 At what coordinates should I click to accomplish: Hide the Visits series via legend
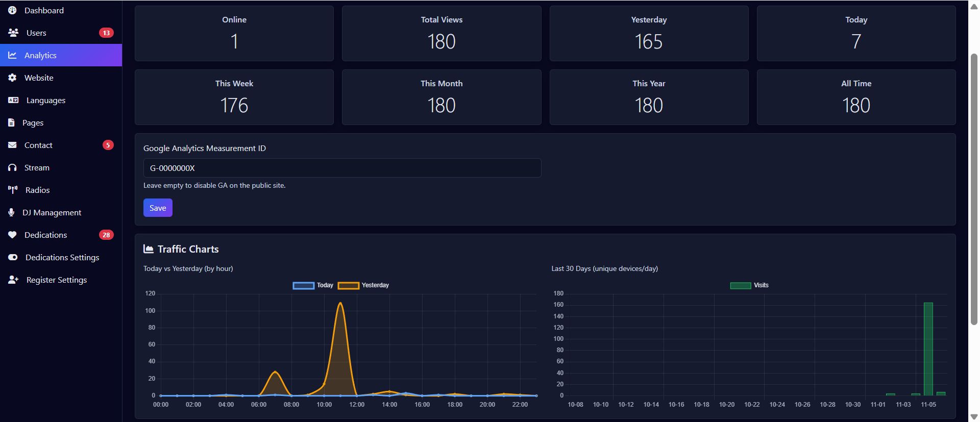point(749,285)
